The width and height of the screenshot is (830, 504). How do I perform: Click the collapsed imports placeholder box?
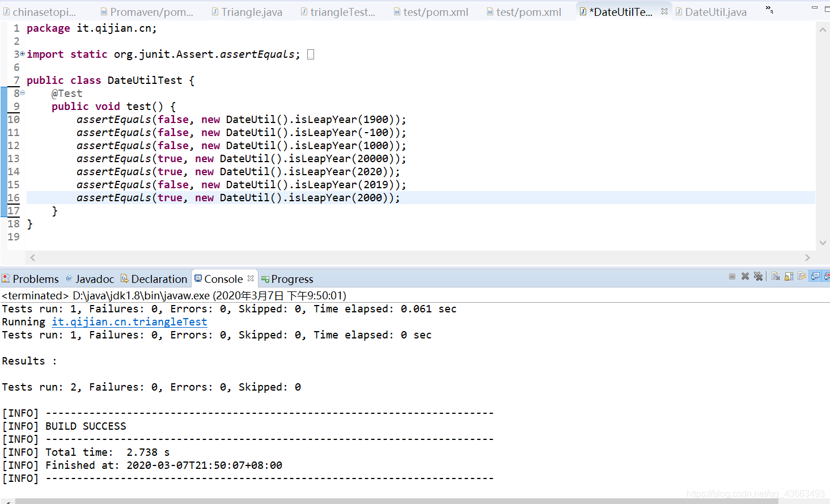click(x=311, y=54)
